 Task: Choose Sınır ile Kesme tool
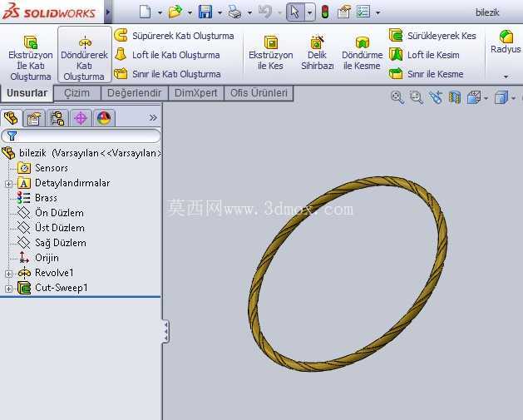coord(427,74)
